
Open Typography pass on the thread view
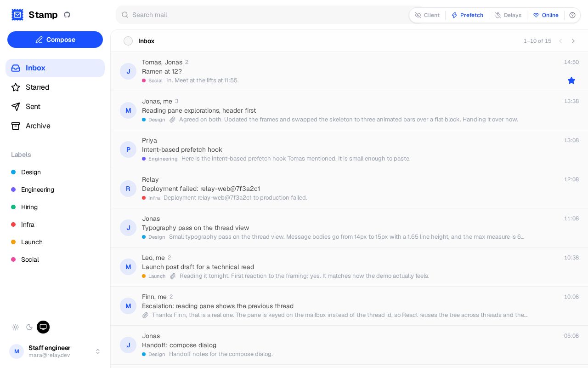tap(349, 228)
